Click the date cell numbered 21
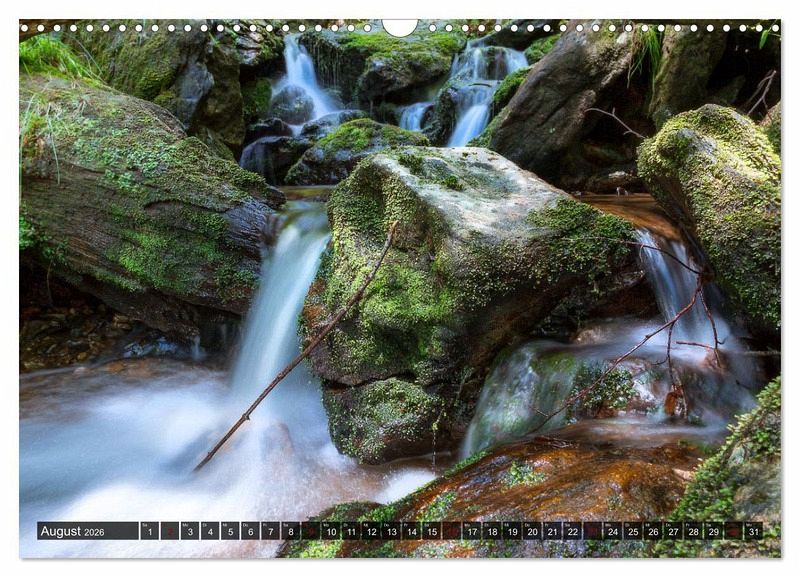800x577 pixels. point(552,531)
